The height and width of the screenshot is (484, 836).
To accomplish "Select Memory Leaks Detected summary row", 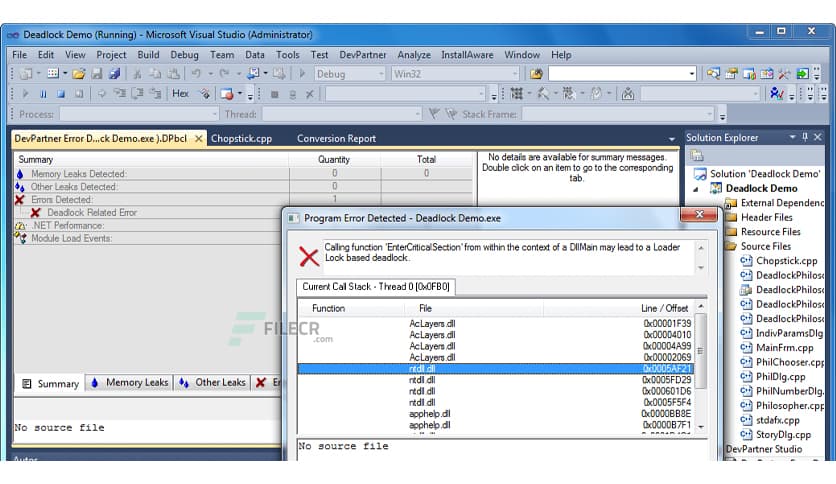I will (243, 174).
